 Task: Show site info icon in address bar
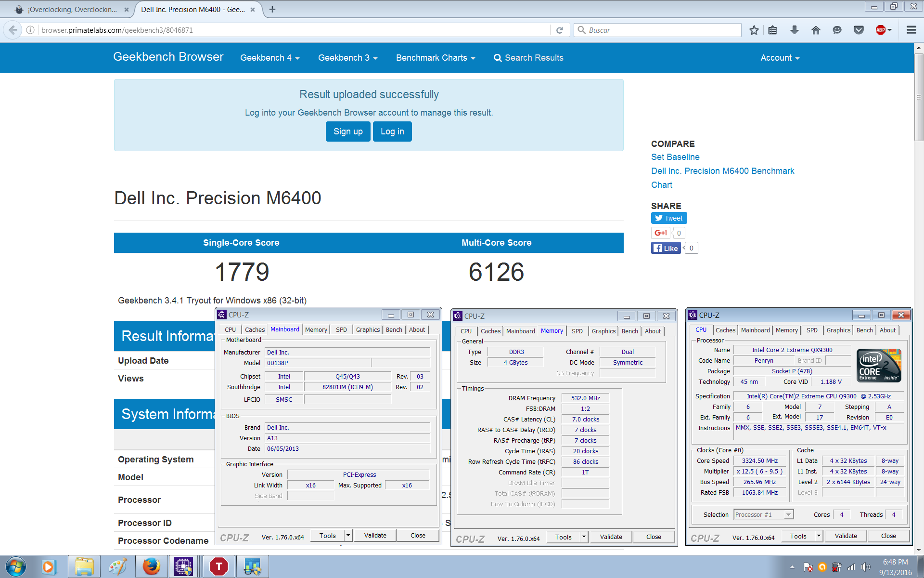point(30,30)
